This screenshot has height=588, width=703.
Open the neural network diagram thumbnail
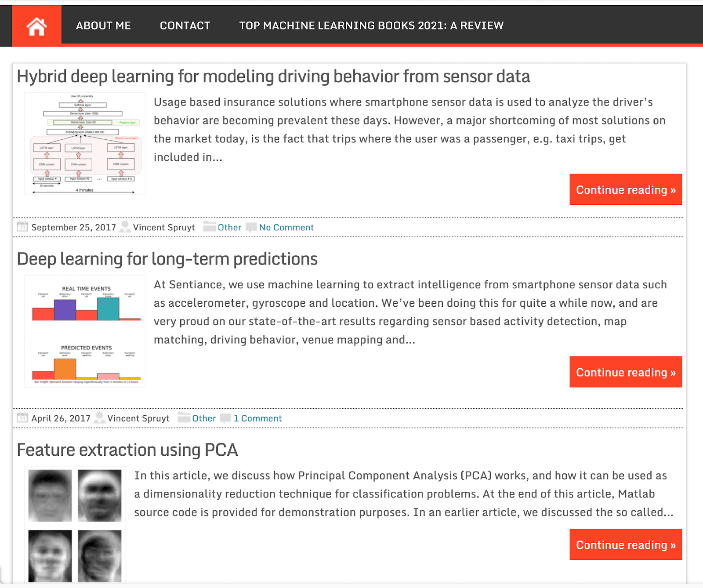[84, 143]
